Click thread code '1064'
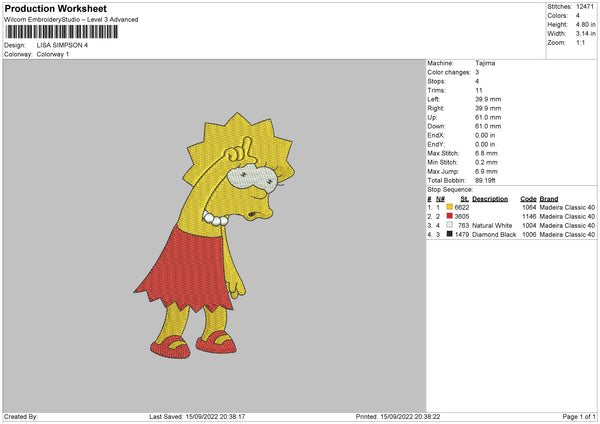 (529, 207)
